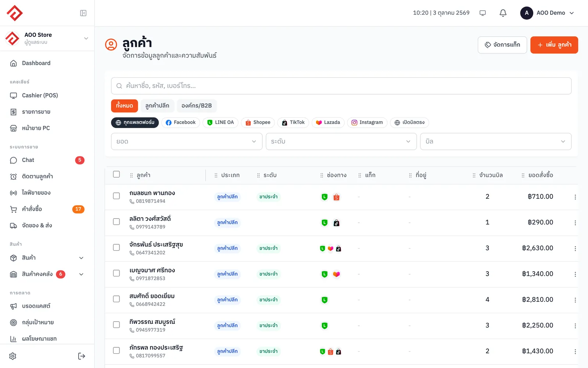Open รายการขาย in sidebar

[47, 112]
